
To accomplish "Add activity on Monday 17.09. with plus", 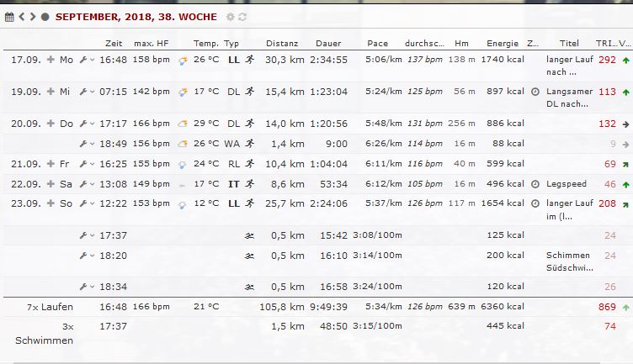I will 51,61.
